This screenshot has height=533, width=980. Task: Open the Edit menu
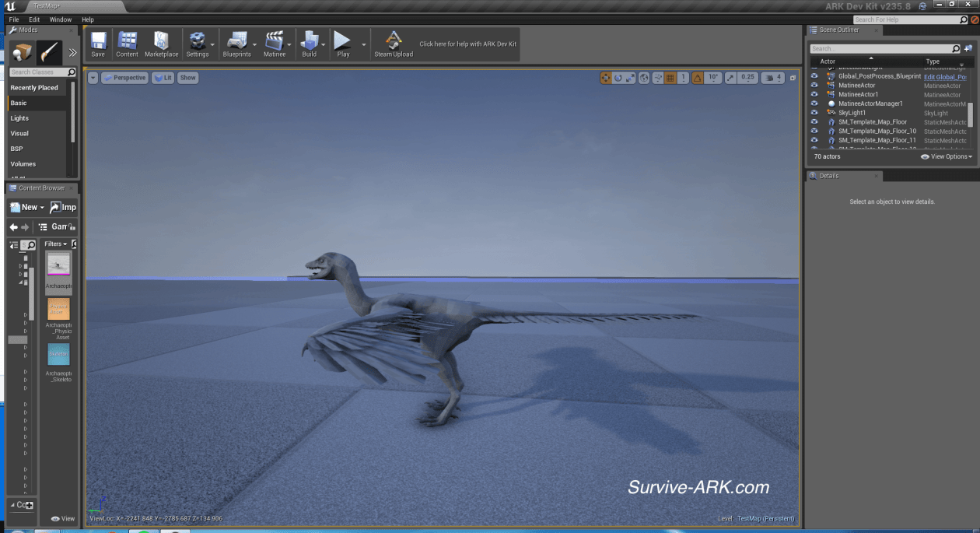[34, 19]
